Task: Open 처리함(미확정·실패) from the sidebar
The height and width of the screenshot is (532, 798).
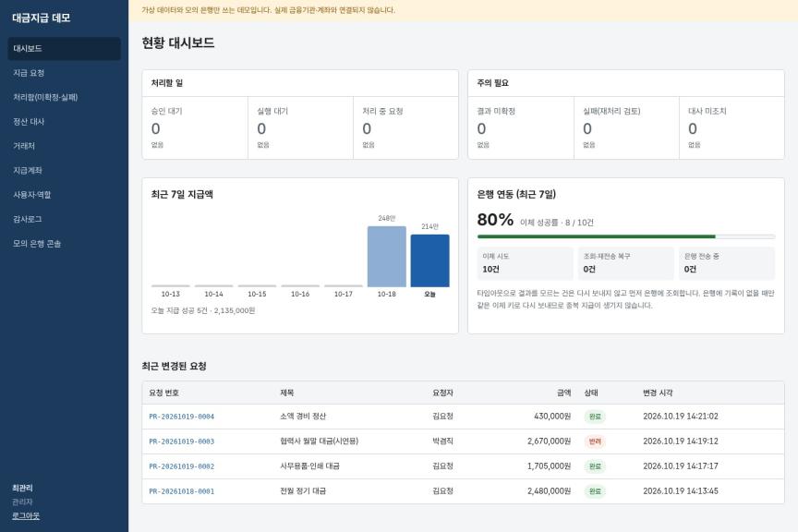Action: click(x=64, y=97)
